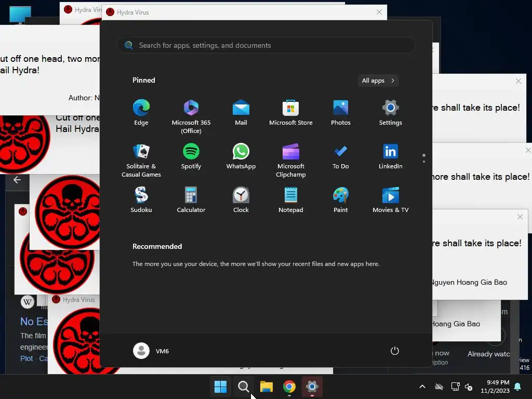
Task: Go to next pinned apps page dots
Action: (424, 158)
